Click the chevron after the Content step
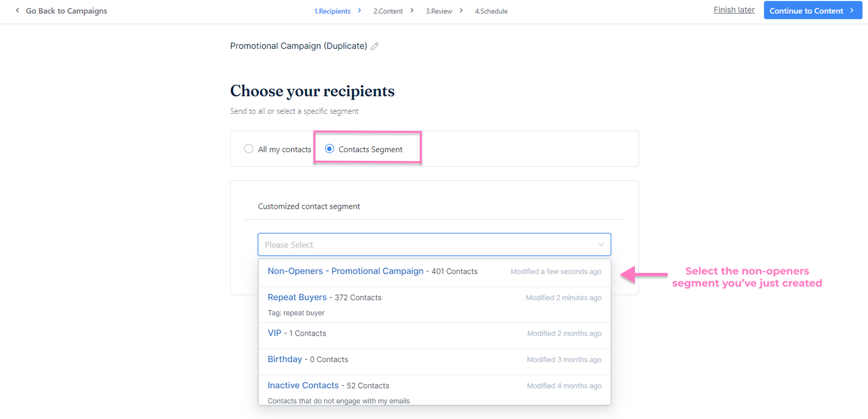Screen dimensions: 868x419 pyautogui.click(x=412, y=10)
